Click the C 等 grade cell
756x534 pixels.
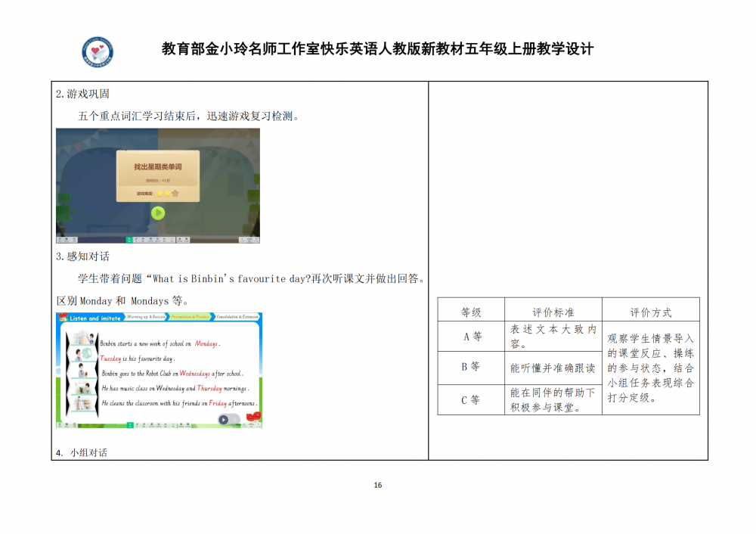pyautogui.click(x=472, y=400)
